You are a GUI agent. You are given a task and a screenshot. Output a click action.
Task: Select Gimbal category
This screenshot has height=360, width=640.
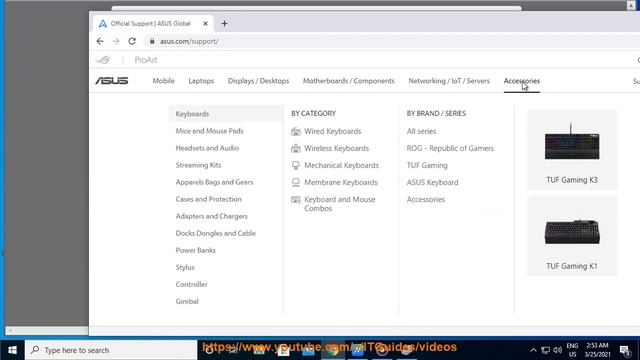(x=187, y=302)
